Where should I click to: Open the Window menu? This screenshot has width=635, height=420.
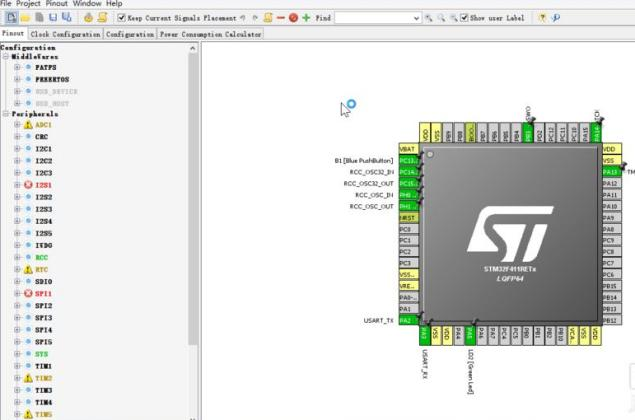(x=87, y=4)
